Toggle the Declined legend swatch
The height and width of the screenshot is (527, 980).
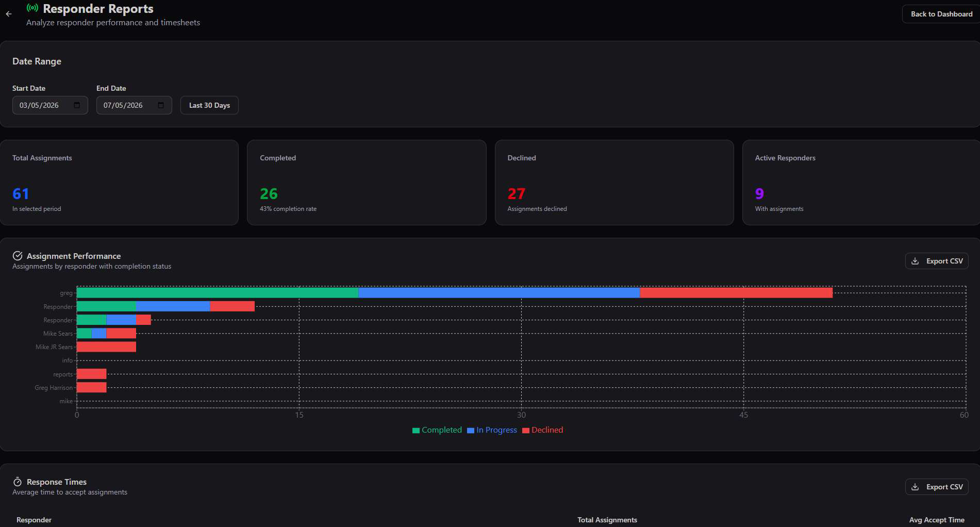[x=526, y=431]
